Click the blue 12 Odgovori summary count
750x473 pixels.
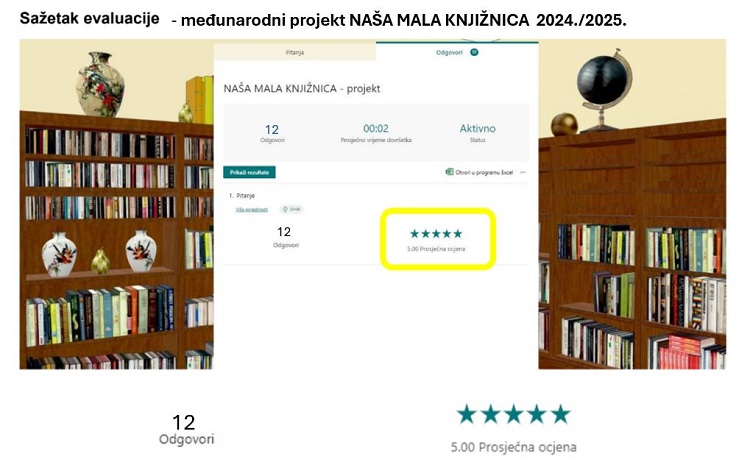point(272,133)
